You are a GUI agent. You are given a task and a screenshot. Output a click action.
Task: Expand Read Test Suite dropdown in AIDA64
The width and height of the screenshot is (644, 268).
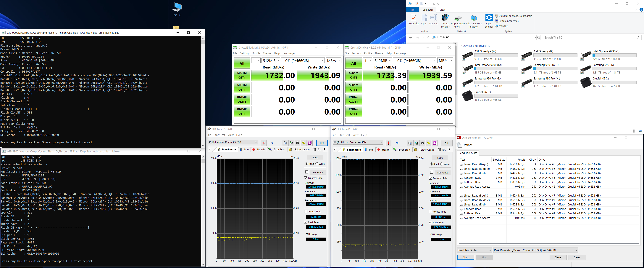coord(474,250)
